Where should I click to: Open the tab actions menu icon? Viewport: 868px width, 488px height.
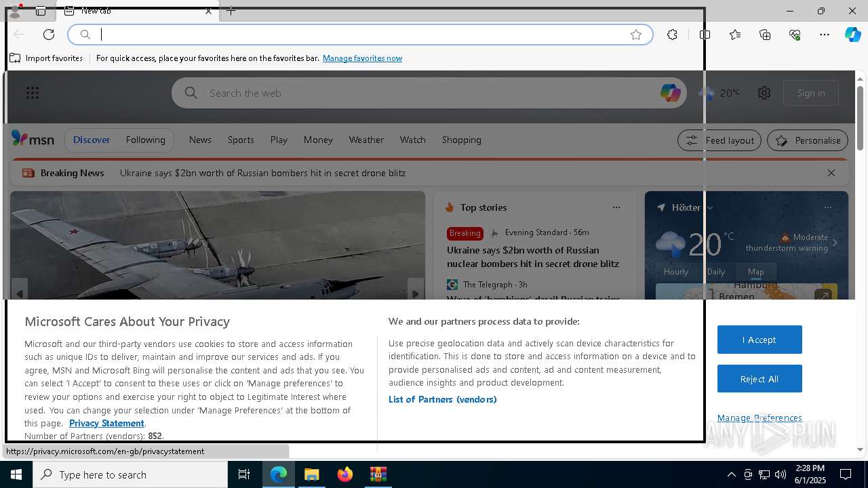(41, 11)
